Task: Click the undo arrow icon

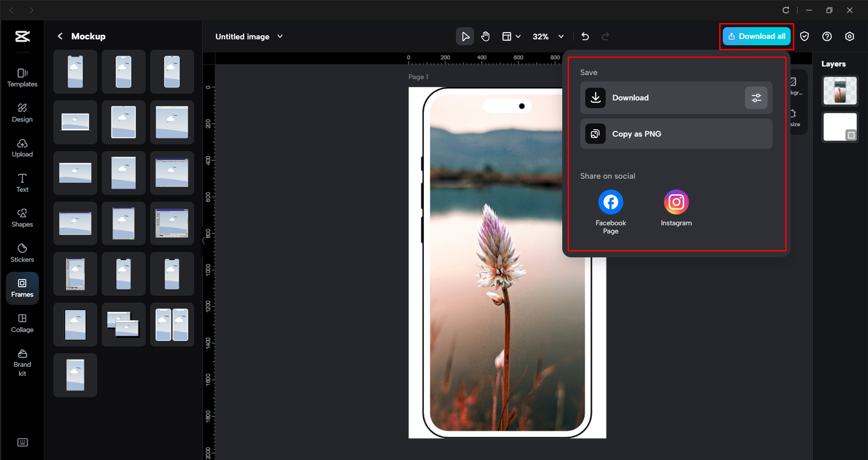Action: coord(585,37)
